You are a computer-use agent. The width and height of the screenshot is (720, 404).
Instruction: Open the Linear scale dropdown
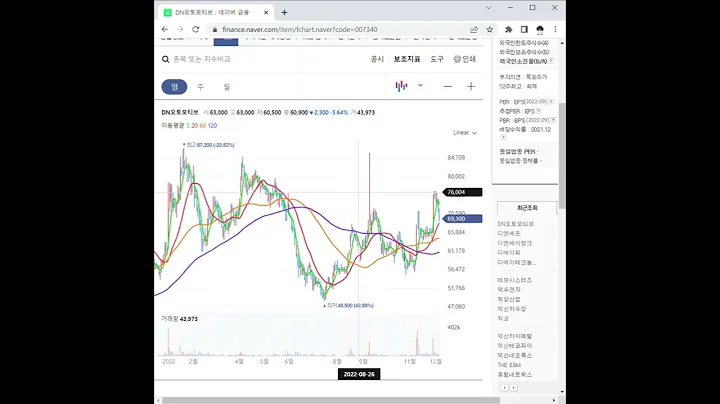pos(465,133)
